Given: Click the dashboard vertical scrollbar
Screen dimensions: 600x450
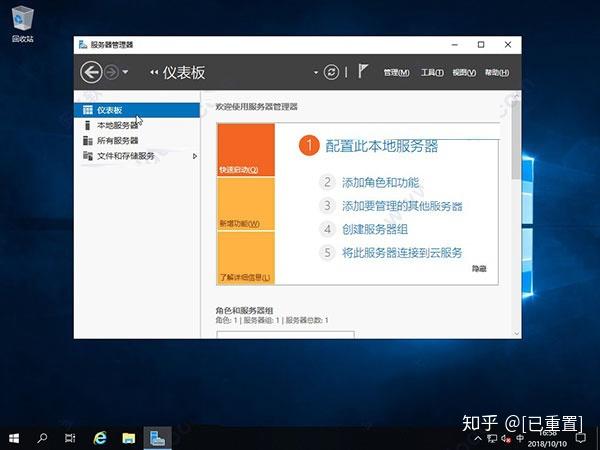Looking at the screenshot, I should point(516,214).
